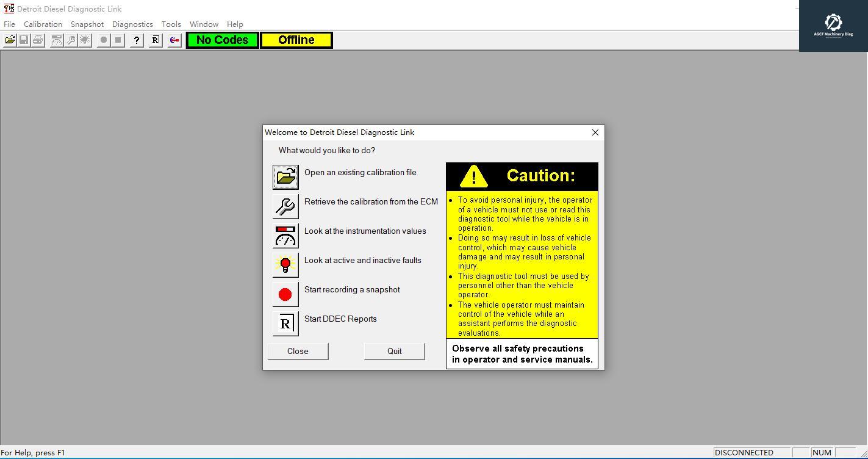Select the Open calibration file toolbar icon
The width and height of the screenshot is (868, 459).
(9, 40)
